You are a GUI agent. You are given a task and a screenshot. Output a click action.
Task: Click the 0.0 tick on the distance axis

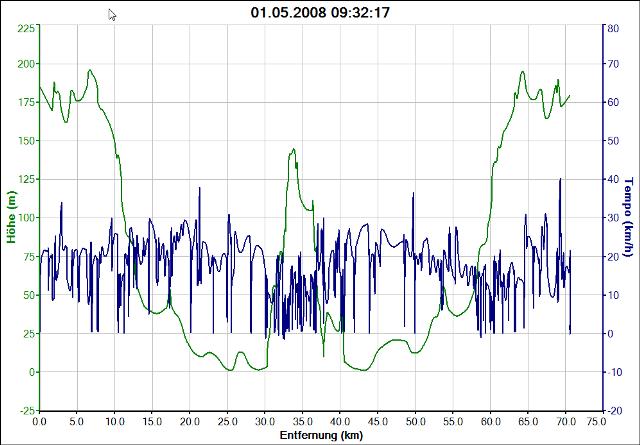click(40, 422)
